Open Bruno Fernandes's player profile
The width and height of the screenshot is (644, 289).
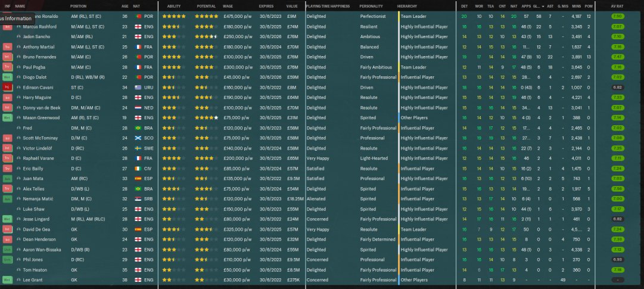[39, 57]
